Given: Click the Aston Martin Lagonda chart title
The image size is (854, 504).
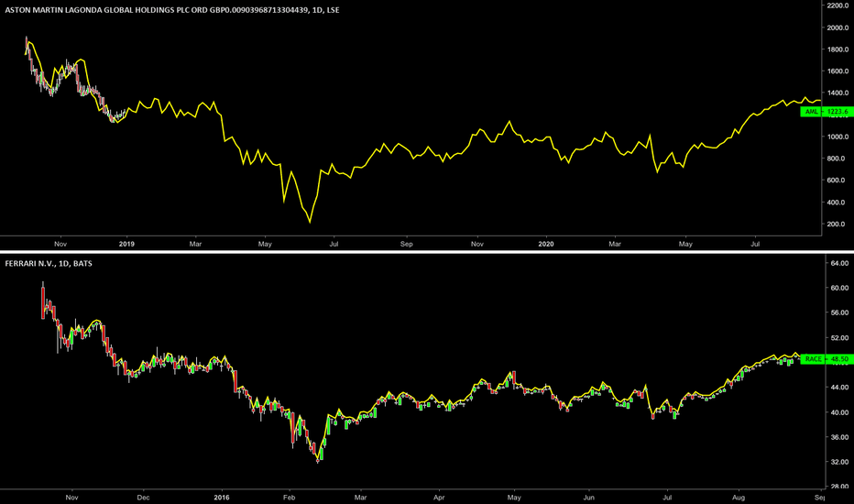Looking at the screenshot, I should point(172,10).
